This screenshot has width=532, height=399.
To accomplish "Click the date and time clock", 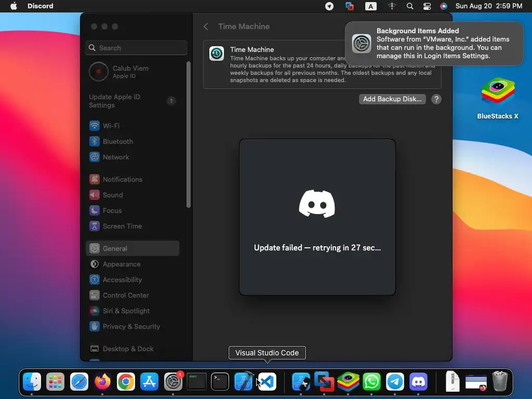I will [x=488, y=6].
